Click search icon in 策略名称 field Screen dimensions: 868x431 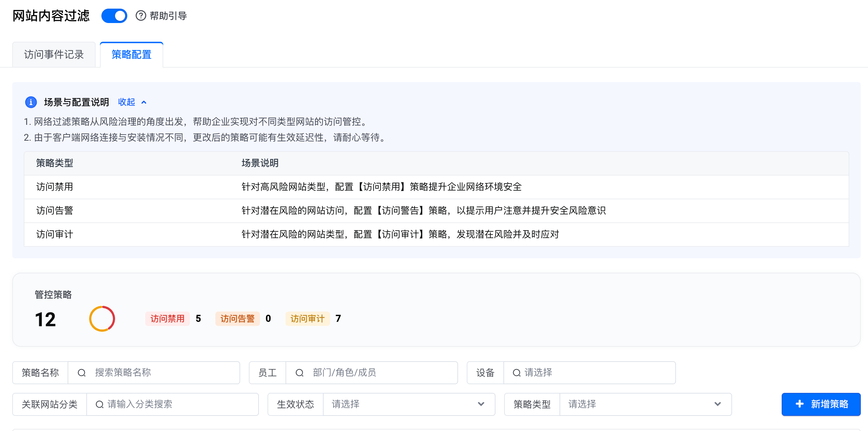click(x=82, y=373)
